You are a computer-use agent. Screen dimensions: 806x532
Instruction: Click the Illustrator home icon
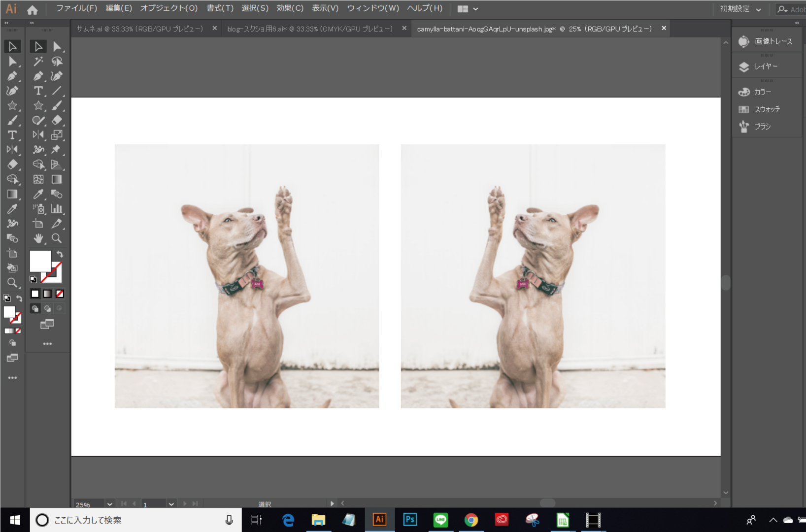(33, 9)
